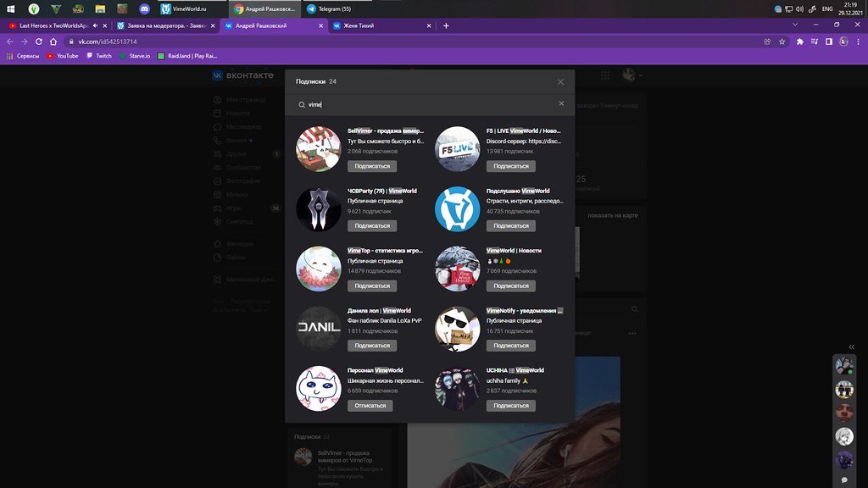Close the Подписки subscriptions dialog
868x488 pixels.
pos(560,81)
